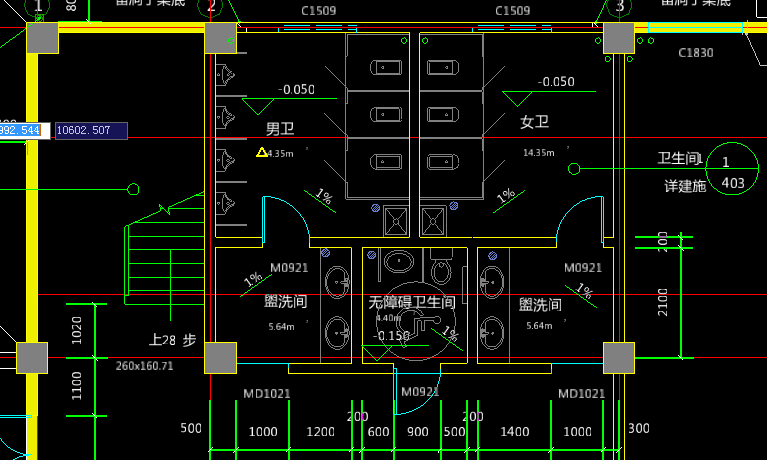
Task: Click the 1100 vertical dimension text
Action: coord(77,386)
